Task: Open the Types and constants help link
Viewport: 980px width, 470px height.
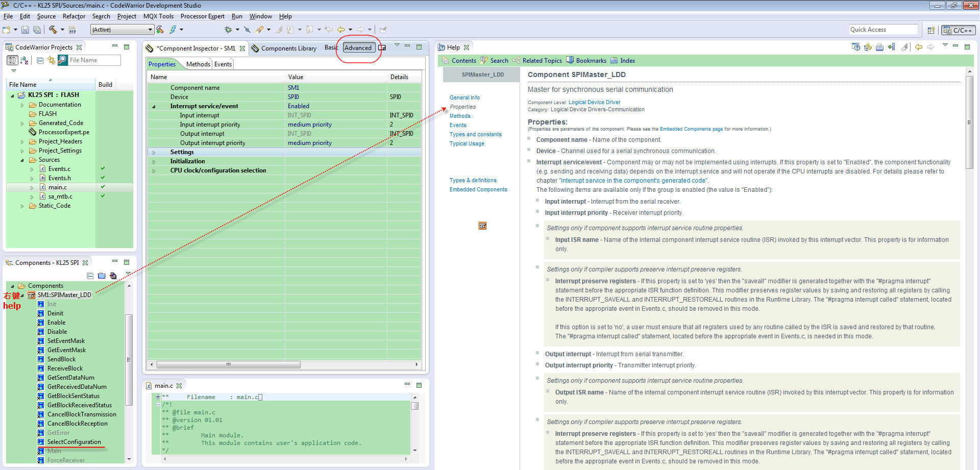Action: (x=476, y=134)
